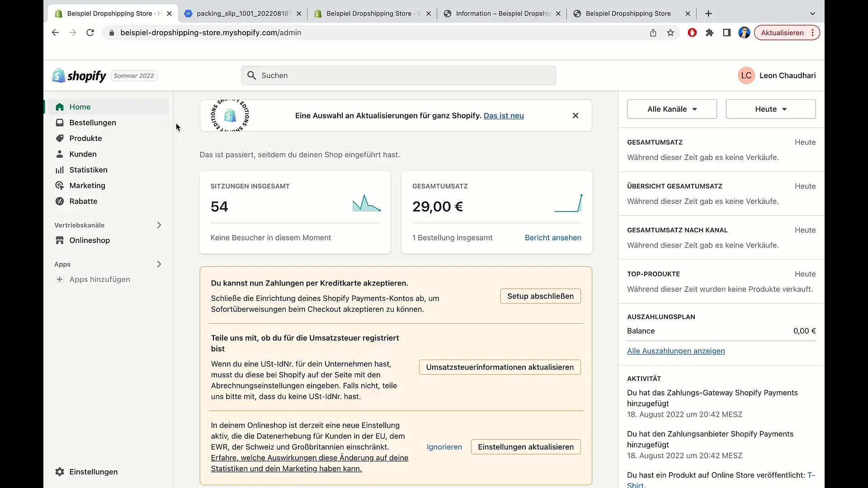Click the Kunden sidebar icon
The width and height of the screenshot is (868, 488).
59,154
